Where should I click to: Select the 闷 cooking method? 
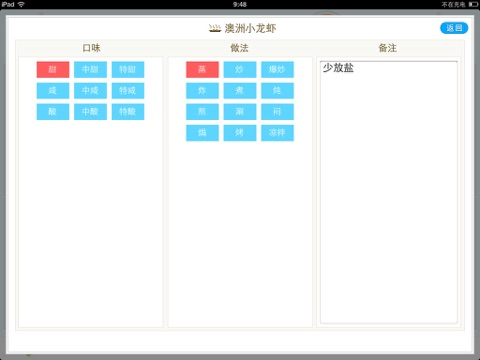tap(277, 112)
